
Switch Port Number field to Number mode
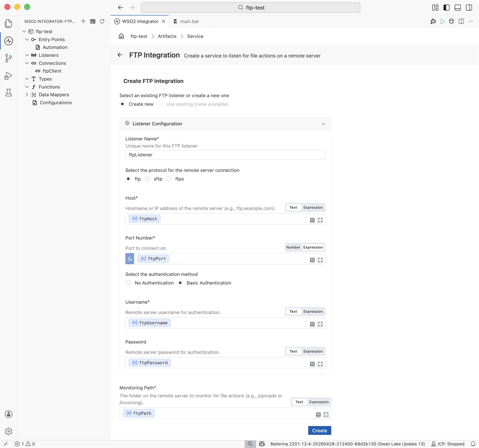(293, 247)
